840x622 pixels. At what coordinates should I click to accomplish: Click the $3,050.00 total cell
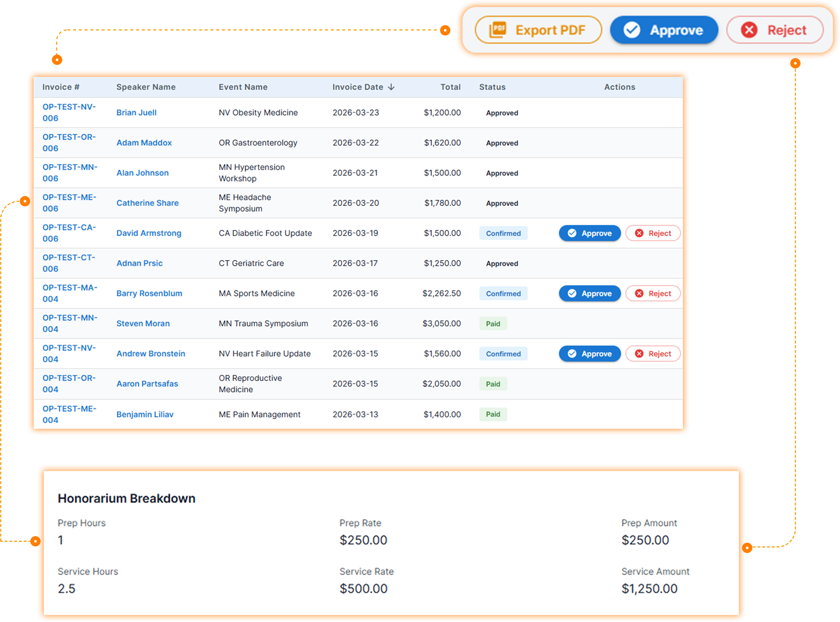point(441,324)
